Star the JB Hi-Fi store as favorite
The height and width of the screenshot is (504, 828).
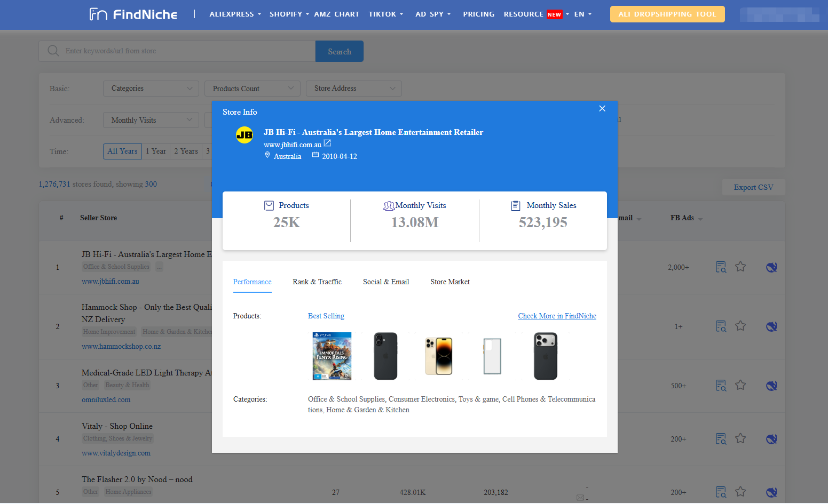pos(740,267)
